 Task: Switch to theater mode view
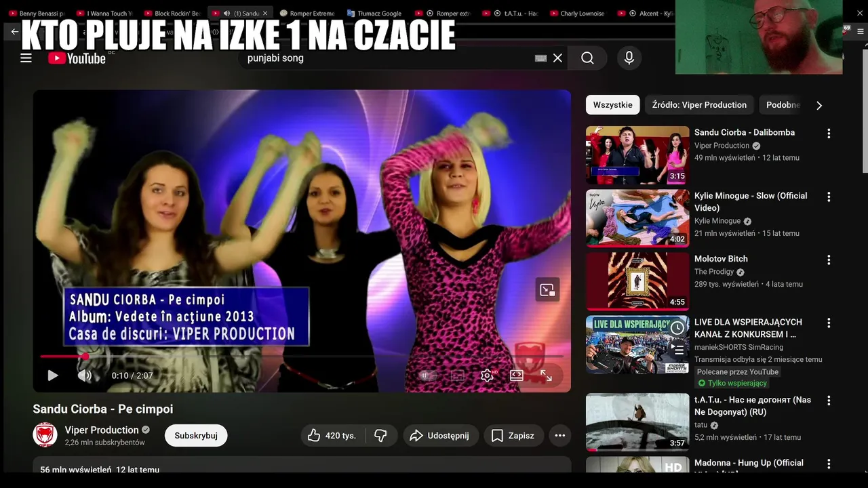pyautogui.click(x=517, y=375)
